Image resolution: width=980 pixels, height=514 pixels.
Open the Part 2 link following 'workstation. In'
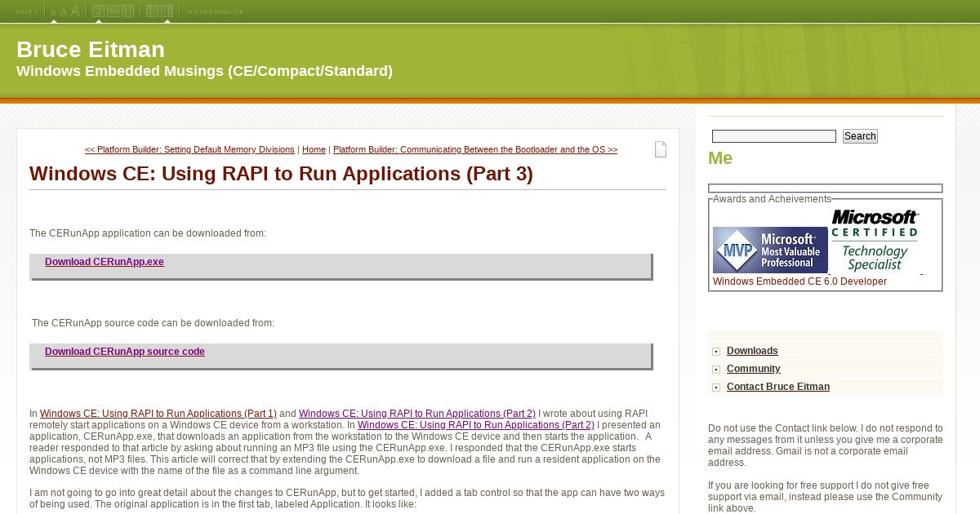pyautogui.click(x=476, y=425)
